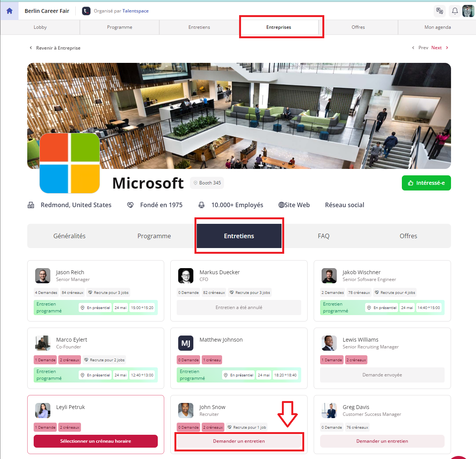Click Recrute pour 4 jobs tag

click(x=395, y=292)
